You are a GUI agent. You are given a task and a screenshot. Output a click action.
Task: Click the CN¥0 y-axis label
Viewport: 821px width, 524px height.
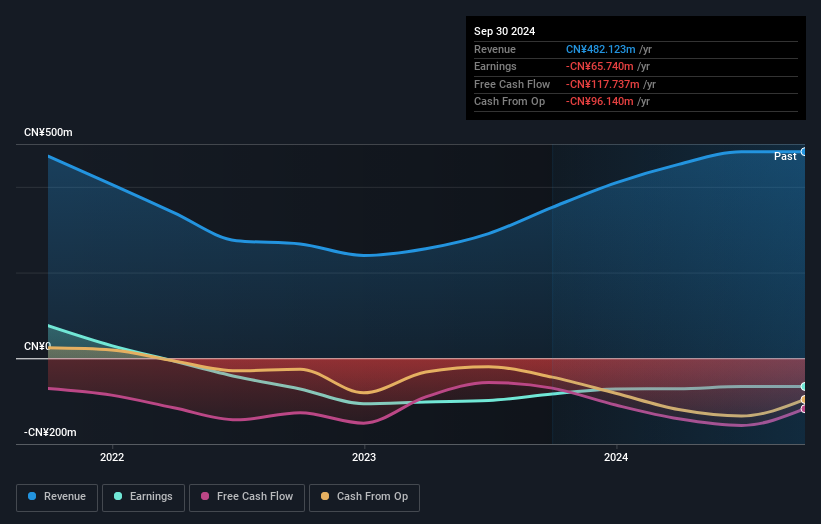[x=37, y=347]
